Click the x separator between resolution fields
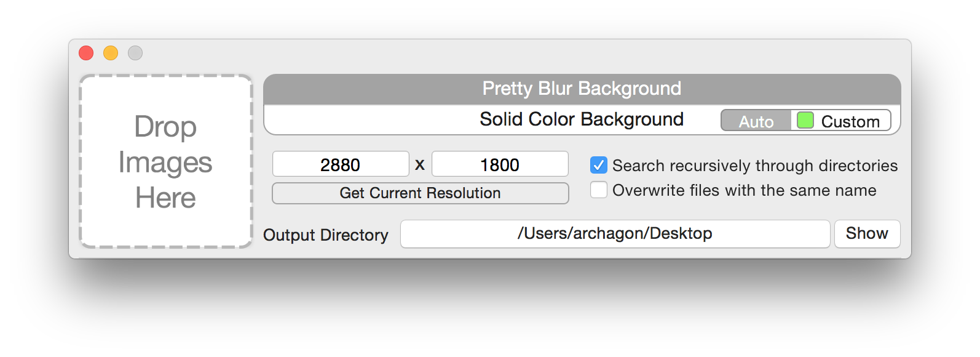 click(x=420, y=165)
